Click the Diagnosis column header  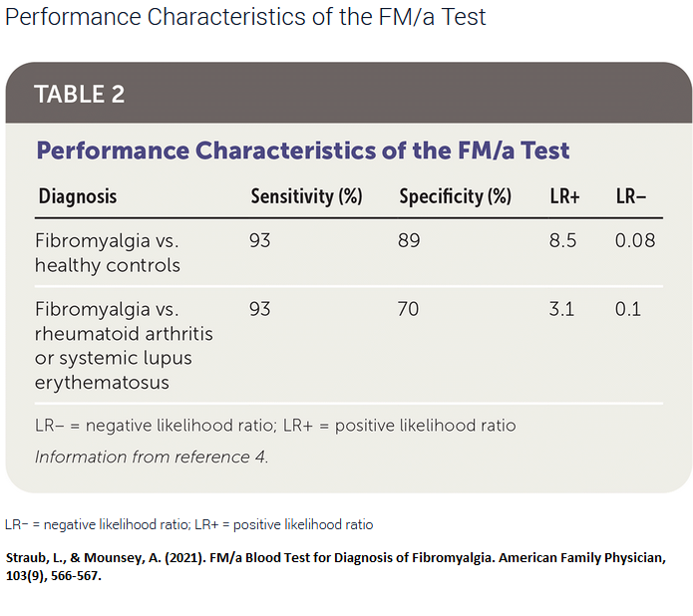pos(78,196)
